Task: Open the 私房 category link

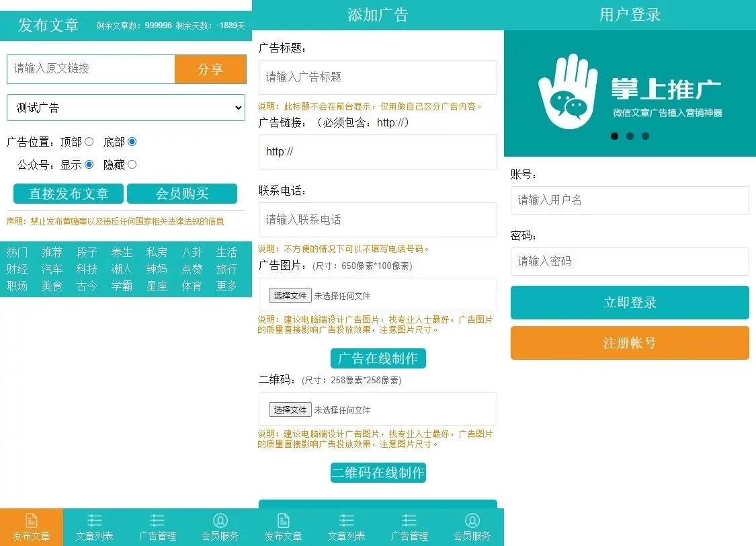Action: [157, 252]
